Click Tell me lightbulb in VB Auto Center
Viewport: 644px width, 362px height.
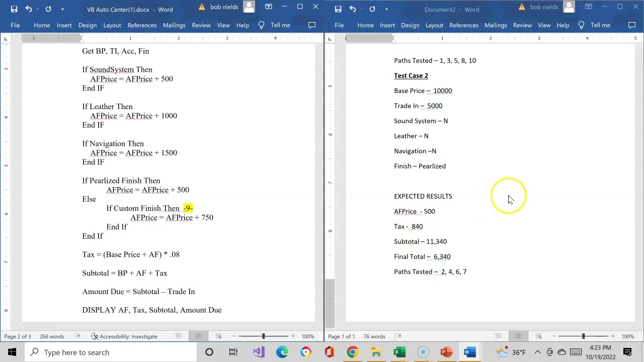coord(261,25)
